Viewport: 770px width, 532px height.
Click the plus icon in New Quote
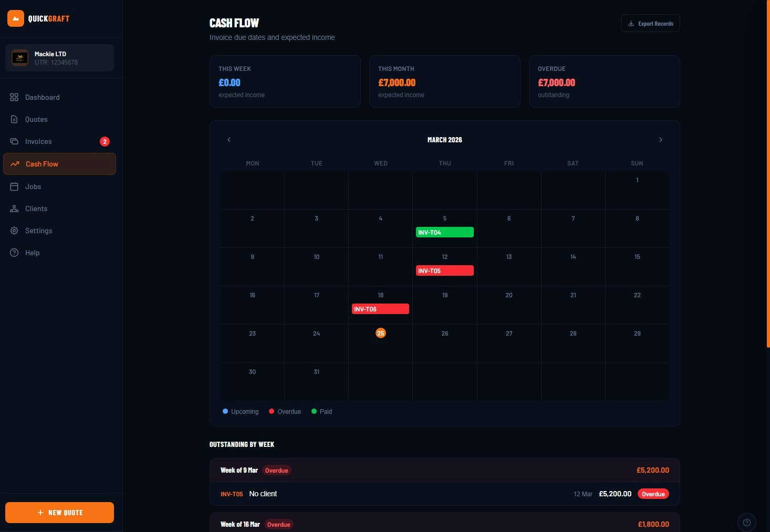(40, 513)
